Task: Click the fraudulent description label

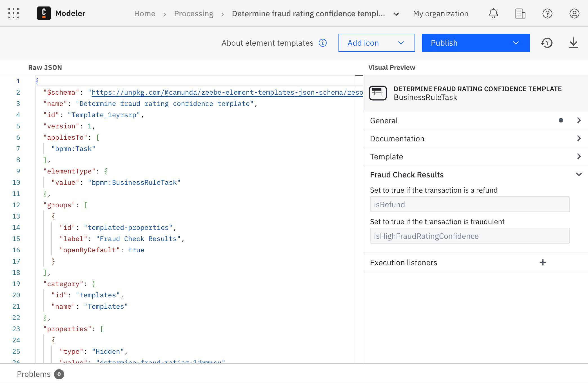Action: 437,222
